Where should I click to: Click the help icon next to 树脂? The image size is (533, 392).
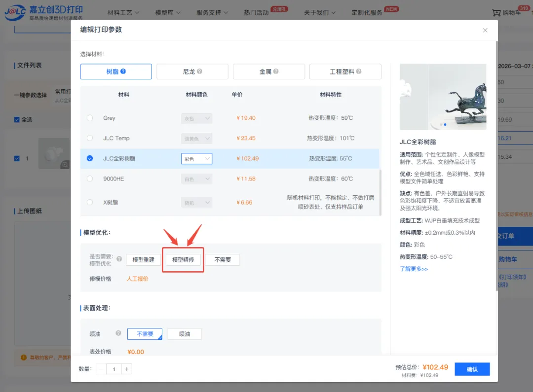coord(123,71)
